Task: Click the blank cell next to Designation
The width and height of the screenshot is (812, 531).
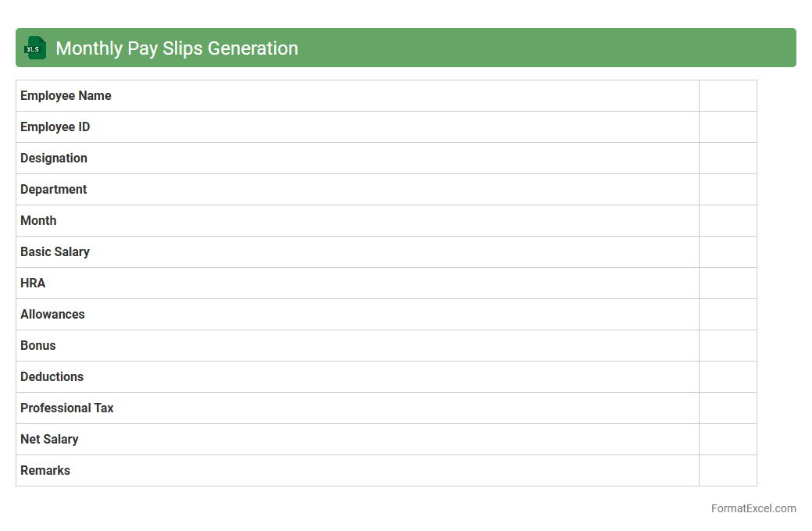Action: coord(728,159)
